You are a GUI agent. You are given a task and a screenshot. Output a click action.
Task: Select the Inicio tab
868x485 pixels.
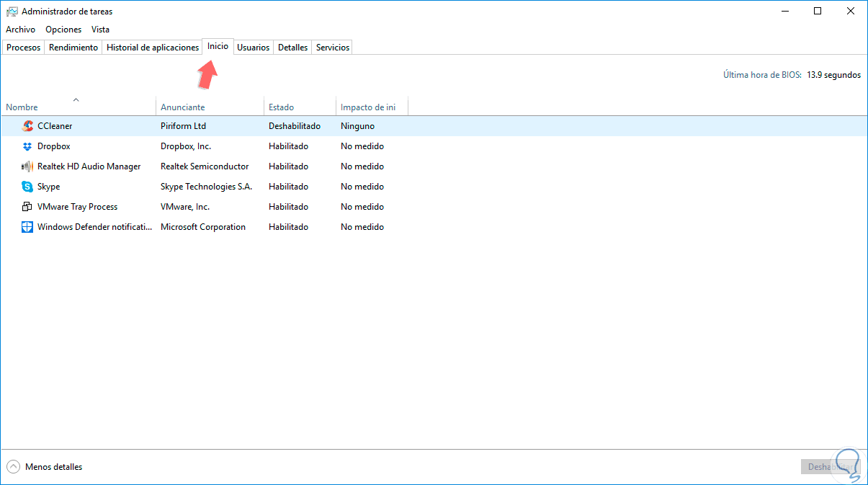pyautogui.click(x=218, y=46)
